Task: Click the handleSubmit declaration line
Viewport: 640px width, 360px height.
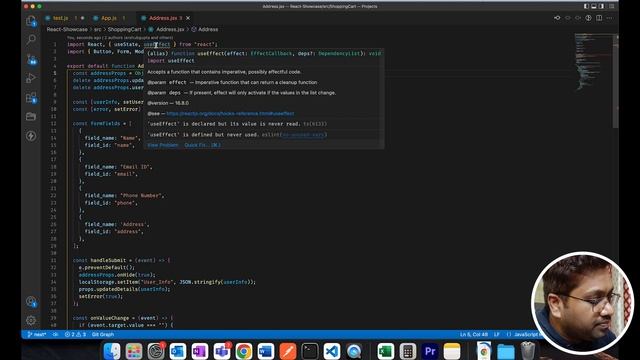Action: click(122, 260)
